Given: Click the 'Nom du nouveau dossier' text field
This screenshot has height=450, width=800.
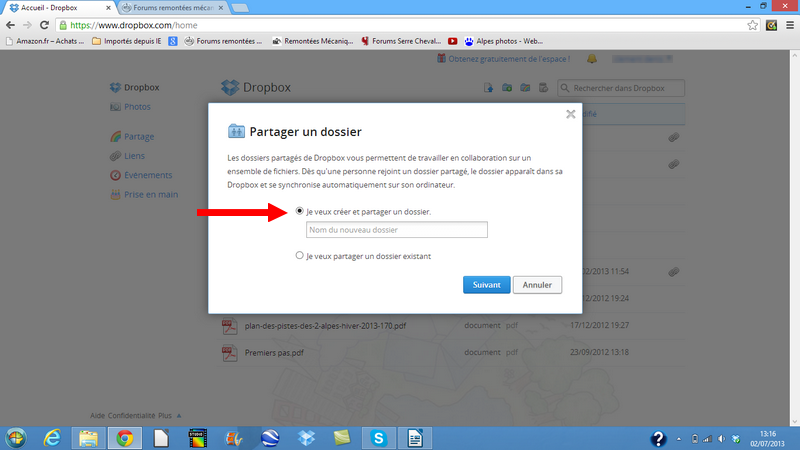Looking at the screenshot, I should pyautogui.click(x=396, y=230).
